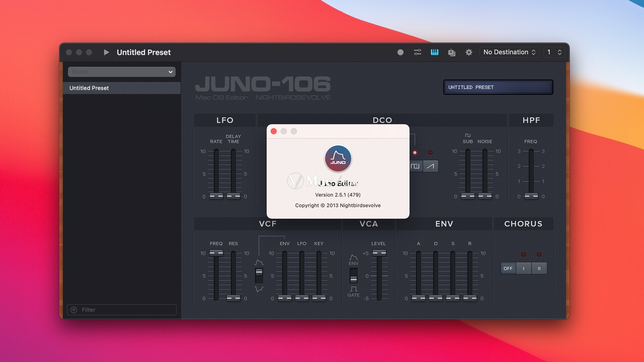This screenshot has height=362, width=644.
Task: Click the filter options icon
Action: [74, 310]
